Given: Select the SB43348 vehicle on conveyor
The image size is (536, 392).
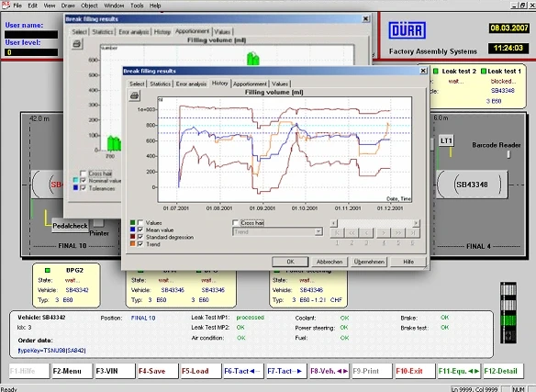Looking at the screenshot, I should (x=472, y=185).
